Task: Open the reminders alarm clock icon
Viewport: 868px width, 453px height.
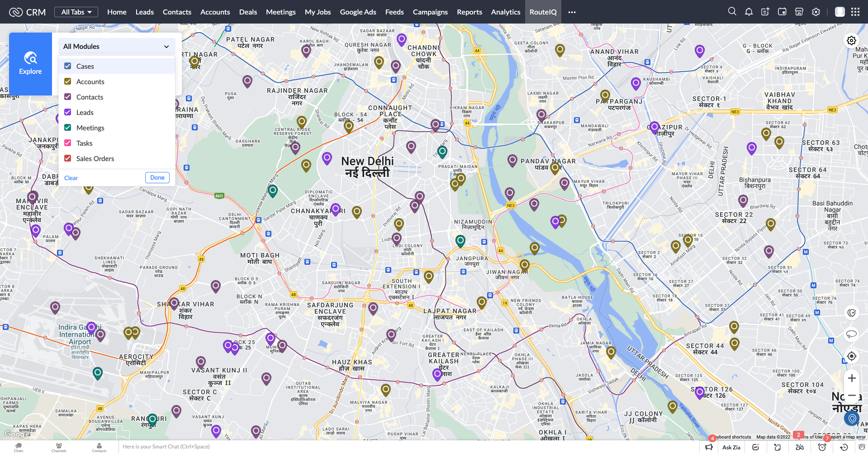Action: coord(822,447)
